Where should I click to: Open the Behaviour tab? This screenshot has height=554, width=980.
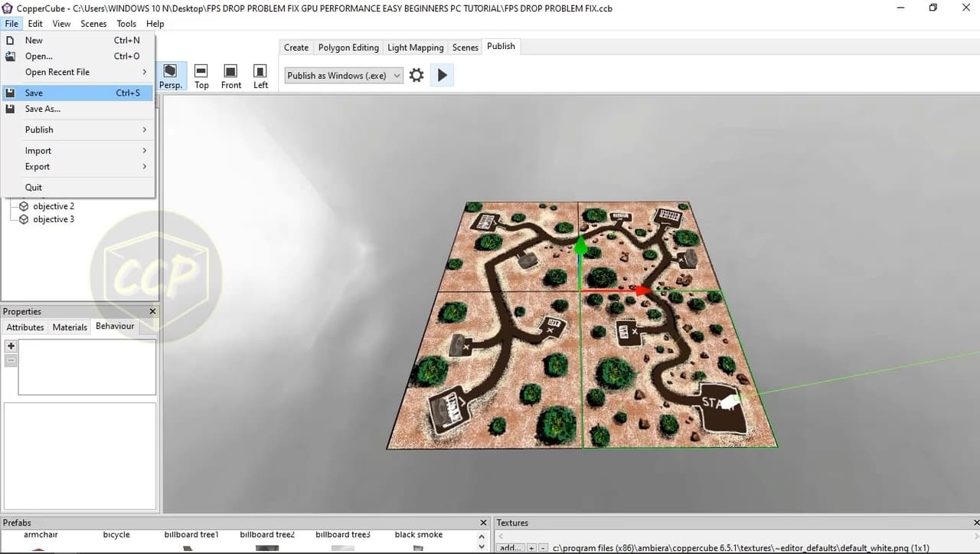click(x=115, y=326)
